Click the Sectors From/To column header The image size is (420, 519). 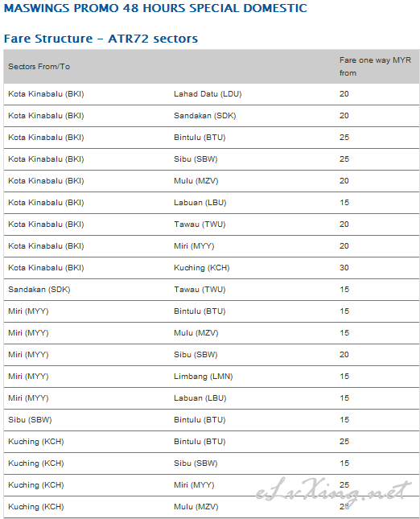(x=39, y=67)
